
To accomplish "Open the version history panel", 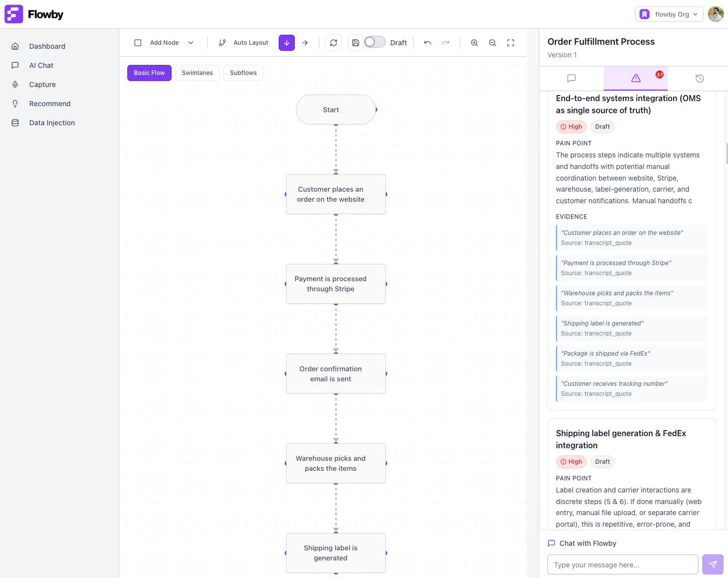I will click(699, 78).
